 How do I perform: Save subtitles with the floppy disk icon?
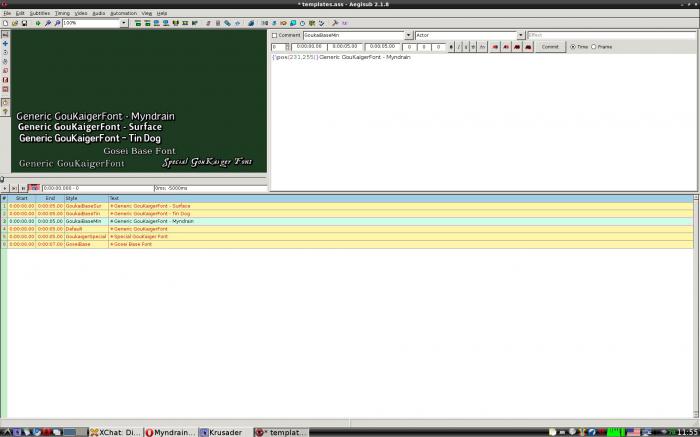click(x=24, y=23)
